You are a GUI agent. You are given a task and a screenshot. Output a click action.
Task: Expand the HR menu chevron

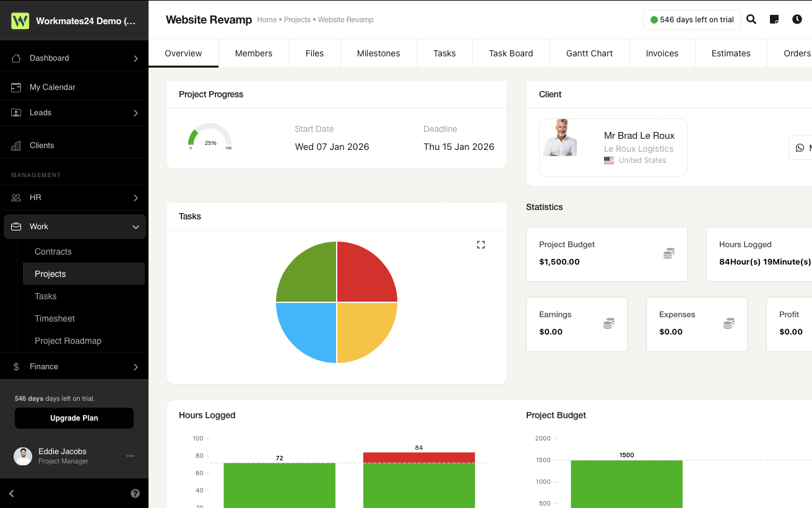(136, 198)
